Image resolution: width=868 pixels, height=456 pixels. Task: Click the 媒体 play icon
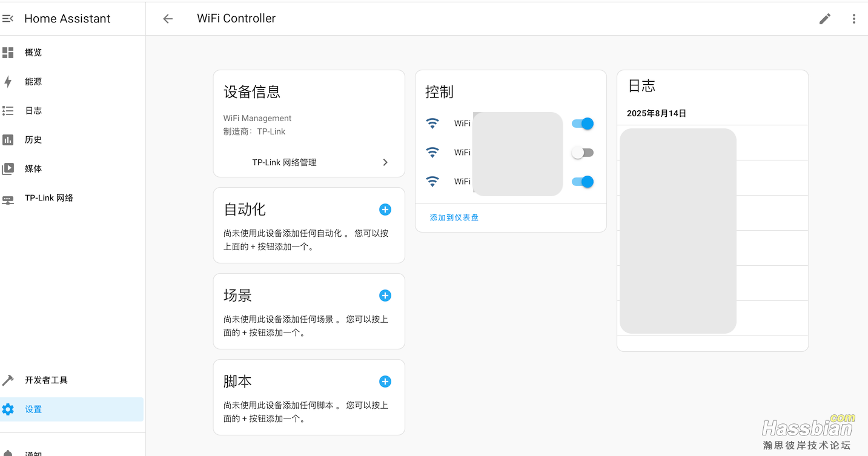click(x=8, y=169)
